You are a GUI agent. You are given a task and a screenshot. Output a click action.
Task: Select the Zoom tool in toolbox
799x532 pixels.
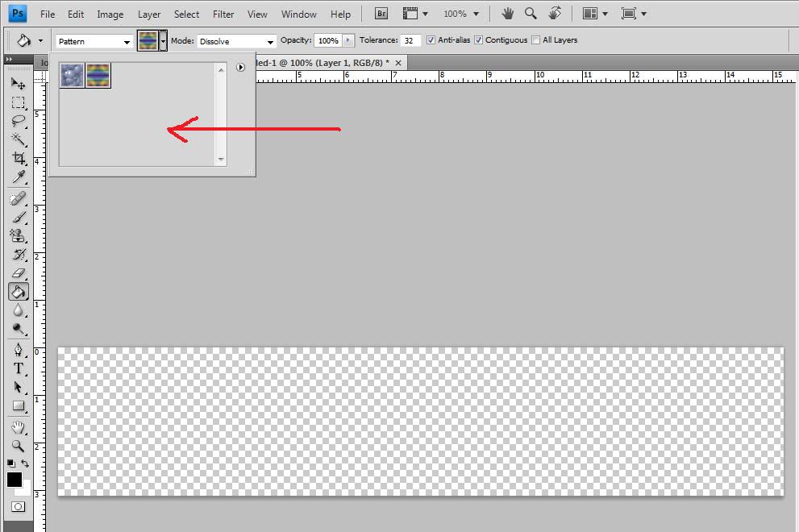tap(18, 446)
